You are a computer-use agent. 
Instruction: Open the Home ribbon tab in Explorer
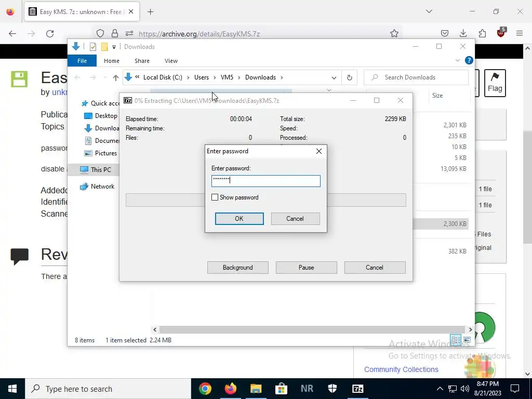point(112,61)
